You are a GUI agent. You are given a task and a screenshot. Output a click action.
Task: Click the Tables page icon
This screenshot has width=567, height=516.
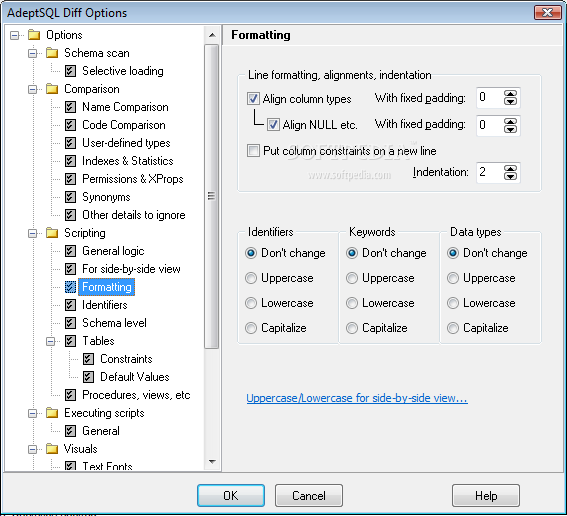pos(70,341)
